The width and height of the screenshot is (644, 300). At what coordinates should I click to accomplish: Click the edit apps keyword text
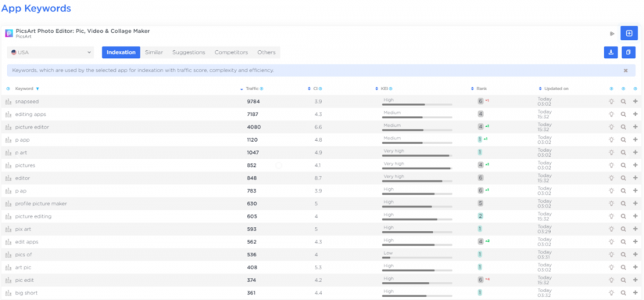[x=26, y=241]
